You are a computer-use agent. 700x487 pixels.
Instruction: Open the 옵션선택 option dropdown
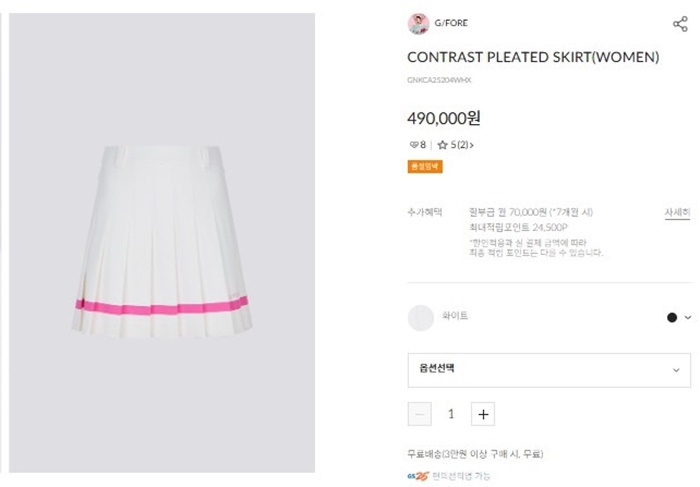pos(549,370)
